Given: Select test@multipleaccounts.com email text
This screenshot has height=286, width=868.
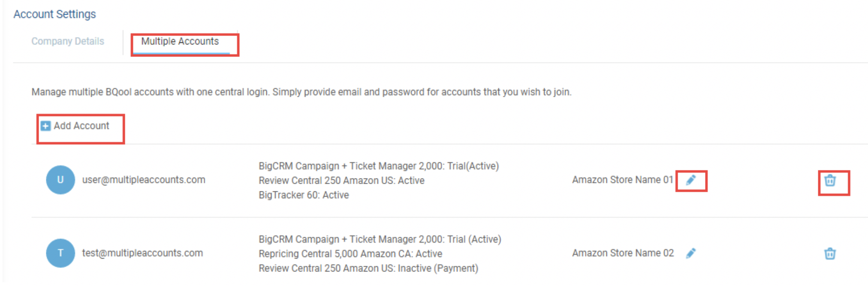Looking at the screenshot, I should pyautogui.click(x=142, y=253).
